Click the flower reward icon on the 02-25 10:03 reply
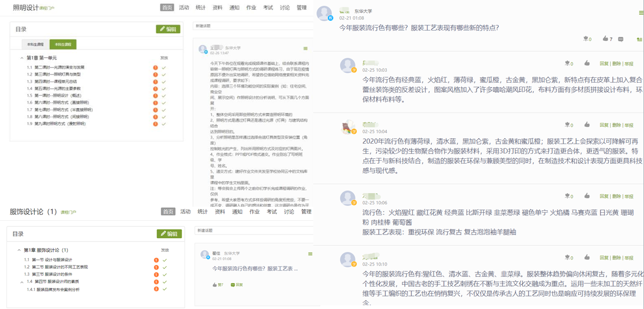644x309 pixels. 568,64
